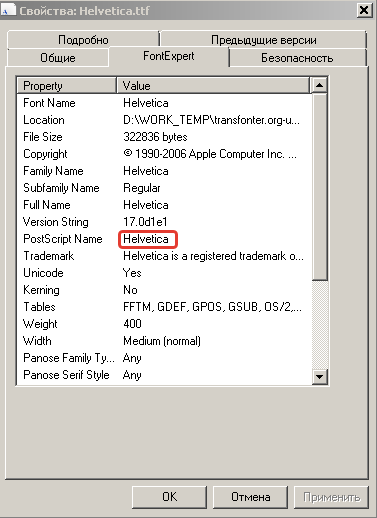Image resolution: width=377 pixels, height=518 pixels.
Task: Click the FFTM, GDEF, GPOS tables value
Action: 212,307
